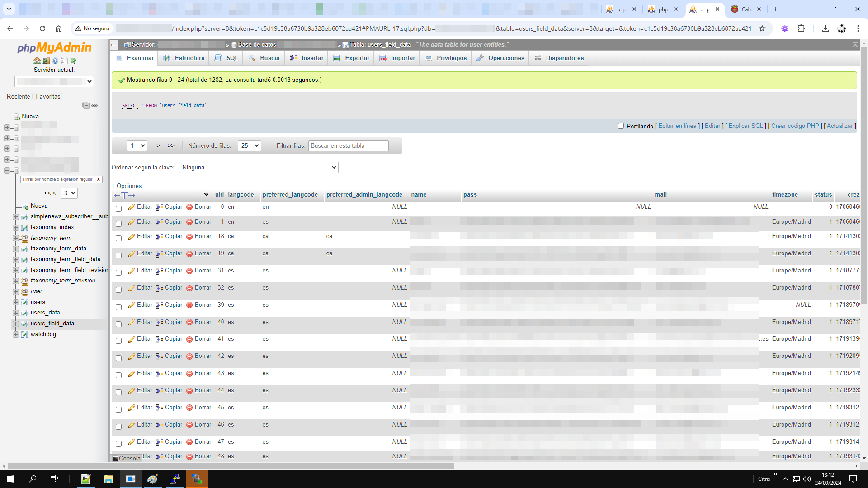The width and height of the screenshot is (868, 488).
Task: Click the Operaciones wrench icon
Action: click(x=480, y=58)
